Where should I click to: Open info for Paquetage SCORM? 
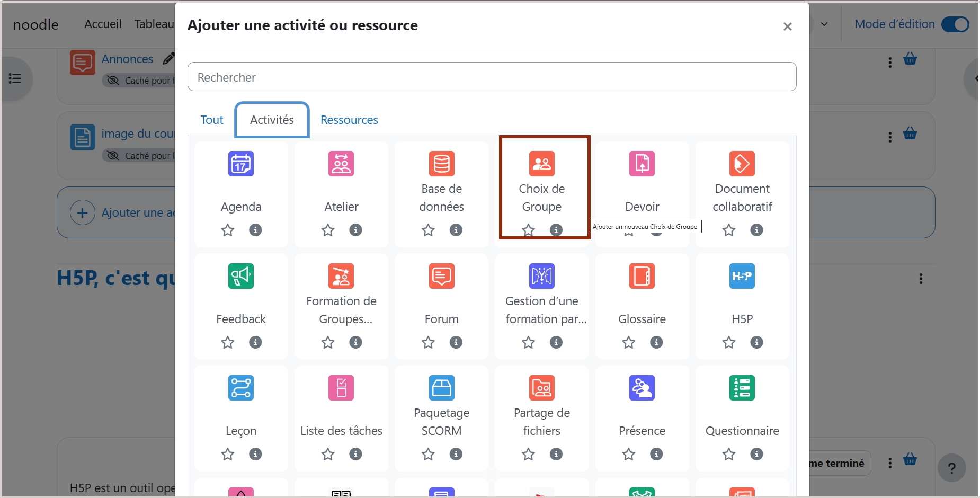tap(456, 454)
